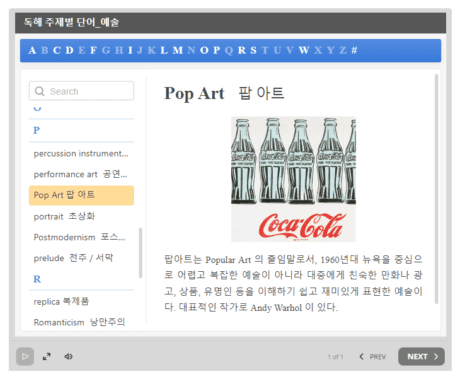Jump to letter R in the alphabet bar

[x=242, y=50]
